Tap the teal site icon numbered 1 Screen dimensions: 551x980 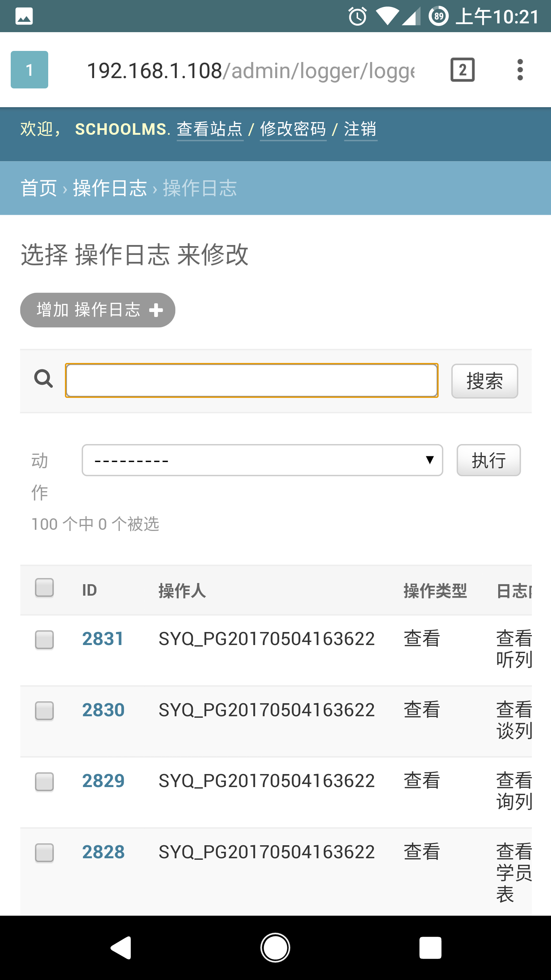29,70
